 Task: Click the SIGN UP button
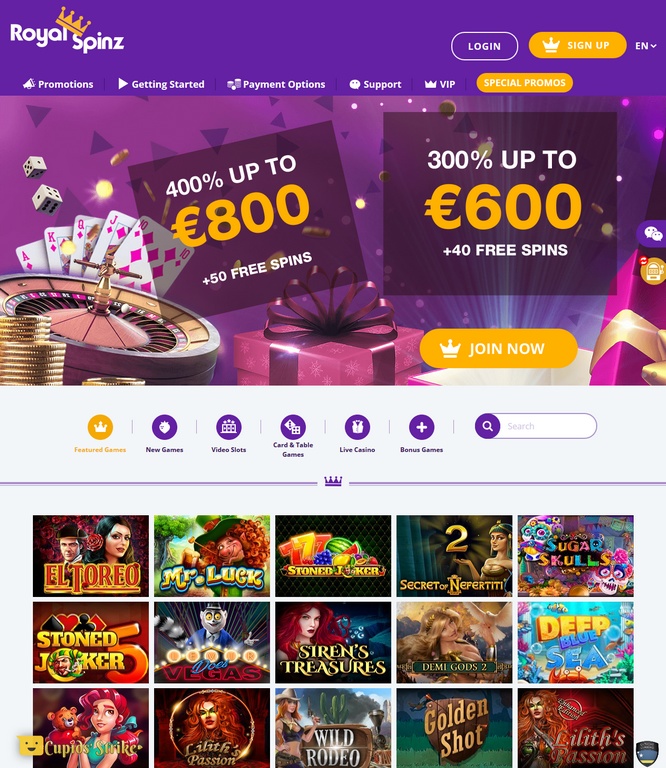coord(577,45)
